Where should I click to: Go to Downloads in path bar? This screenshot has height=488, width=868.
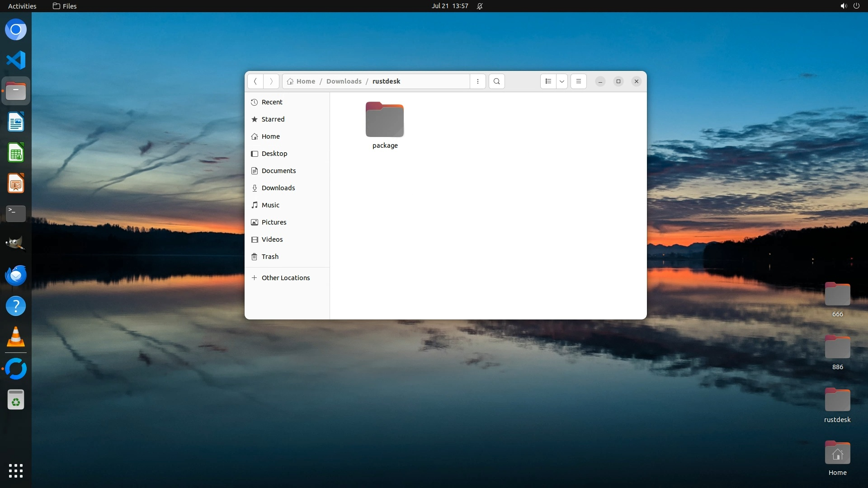pos(344,81)
